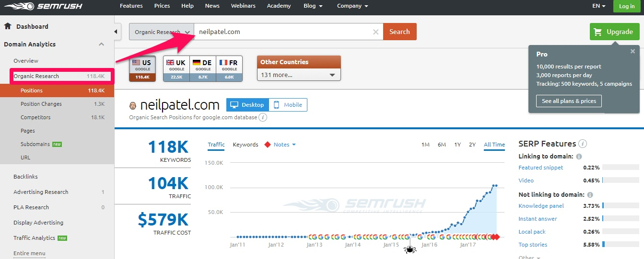Switch the chart to the Keywords tab
Image resolution: width=644 pixels, height=259 pixels.
coord(245,145)
